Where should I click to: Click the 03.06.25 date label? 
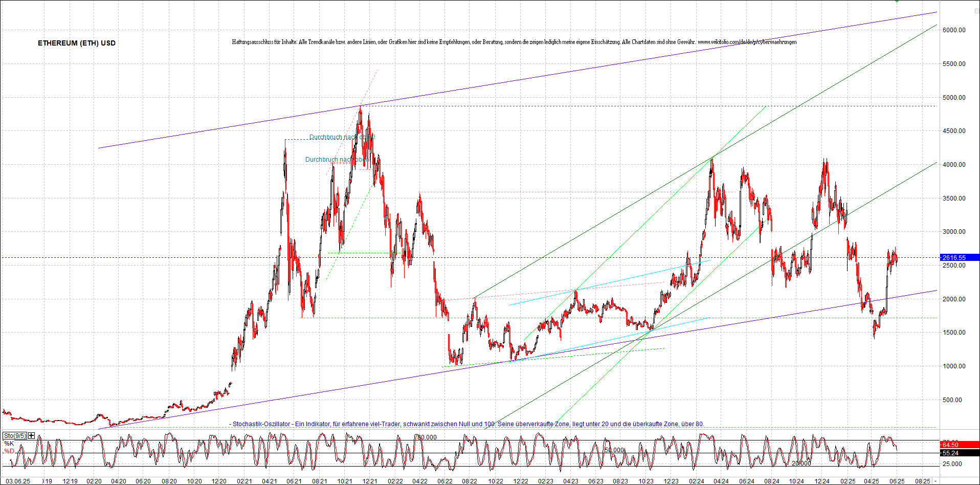18,481
